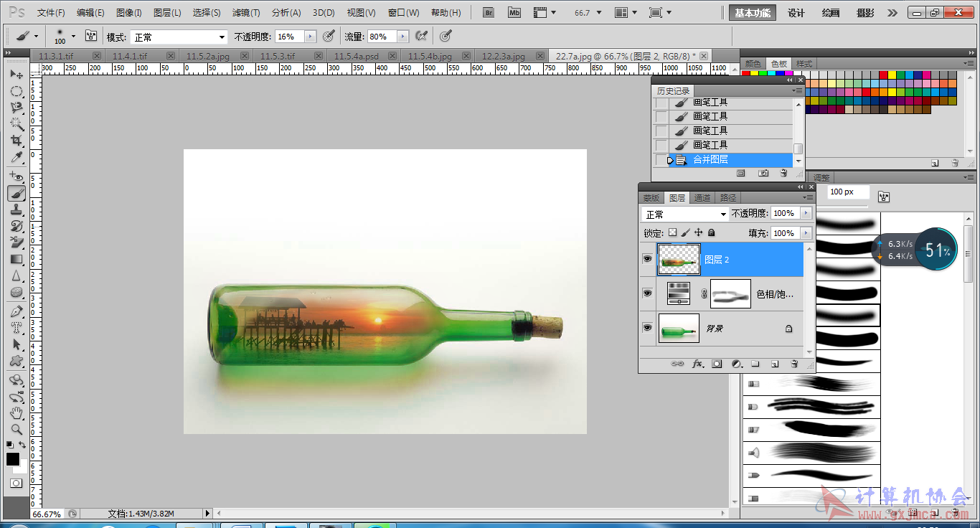Select the Move tool

click(16, 75)
